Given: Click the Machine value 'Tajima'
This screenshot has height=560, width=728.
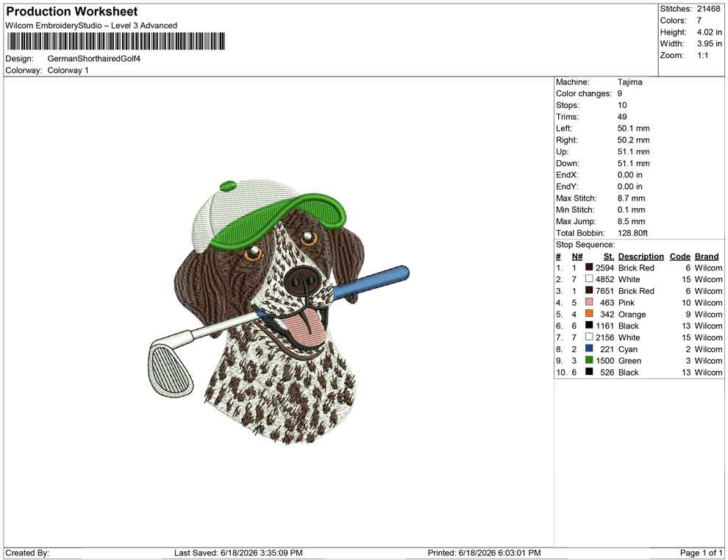Looking at the screenshot, I should point(630,82).
